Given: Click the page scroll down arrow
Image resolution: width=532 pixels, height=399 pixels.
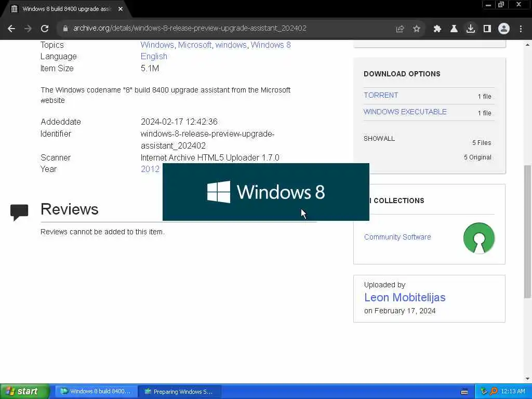Looking at the screenshot, I should click(x=528, y=379).
